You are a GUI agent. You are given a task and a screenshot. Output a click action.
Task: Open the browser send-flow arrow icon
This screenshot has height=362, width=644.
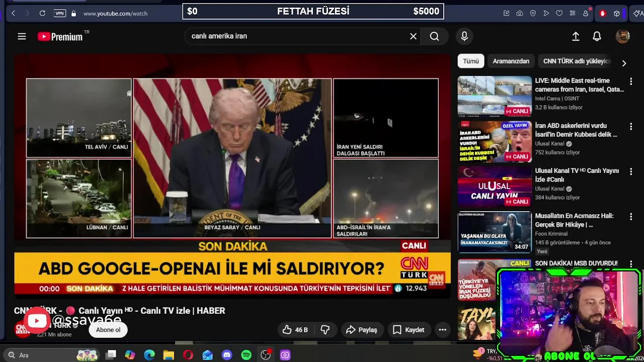[x=546, y=13]
